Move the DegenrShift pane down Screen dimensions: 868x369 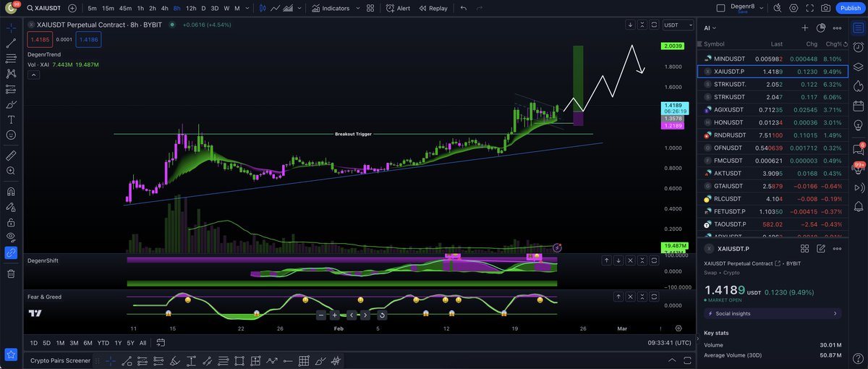[x=619, y=260]
